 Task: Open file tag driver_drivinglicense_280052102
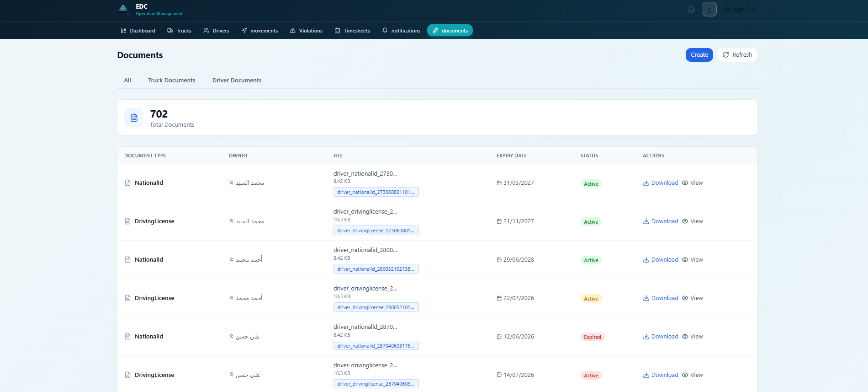pos(376,307)
